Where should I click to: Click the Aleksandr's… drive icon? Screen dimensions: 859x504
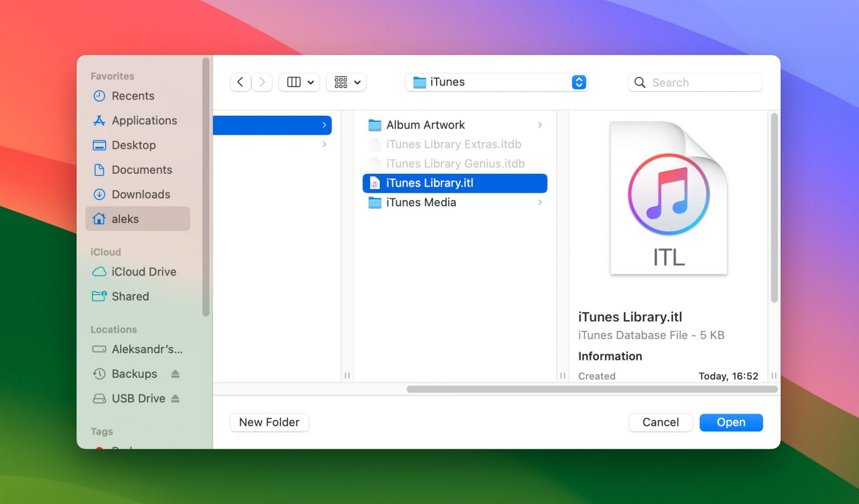(99, 349)
